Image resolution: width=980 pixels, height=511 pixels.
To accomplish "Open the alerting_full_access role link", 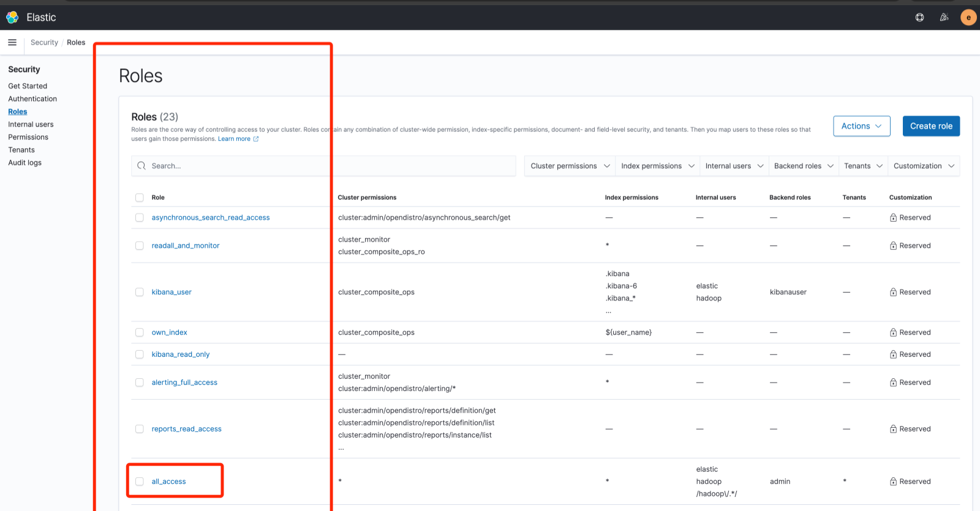I will click(184, 382).
